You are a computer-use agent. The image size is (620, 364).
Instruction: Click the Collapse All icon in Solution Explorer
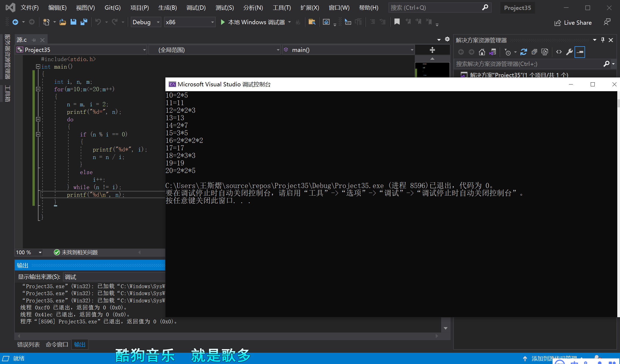coord(534,52)
